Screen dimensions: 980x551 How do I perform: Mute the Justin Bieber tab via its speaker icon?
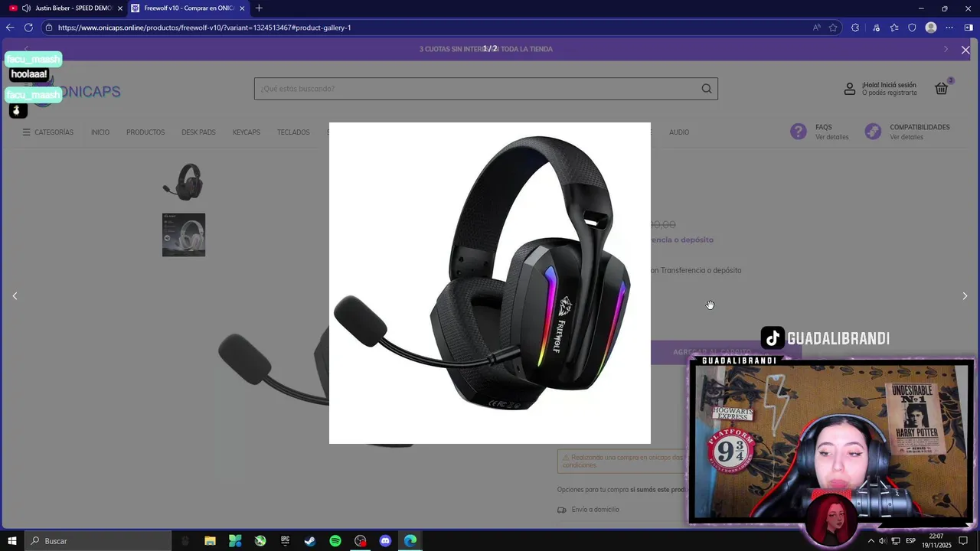[27, 8]
